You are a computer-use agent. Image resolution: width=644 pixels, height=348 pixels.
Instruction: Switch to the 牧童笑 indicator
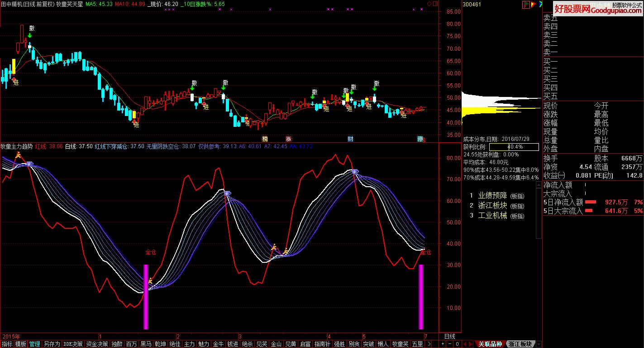[400, 344]
